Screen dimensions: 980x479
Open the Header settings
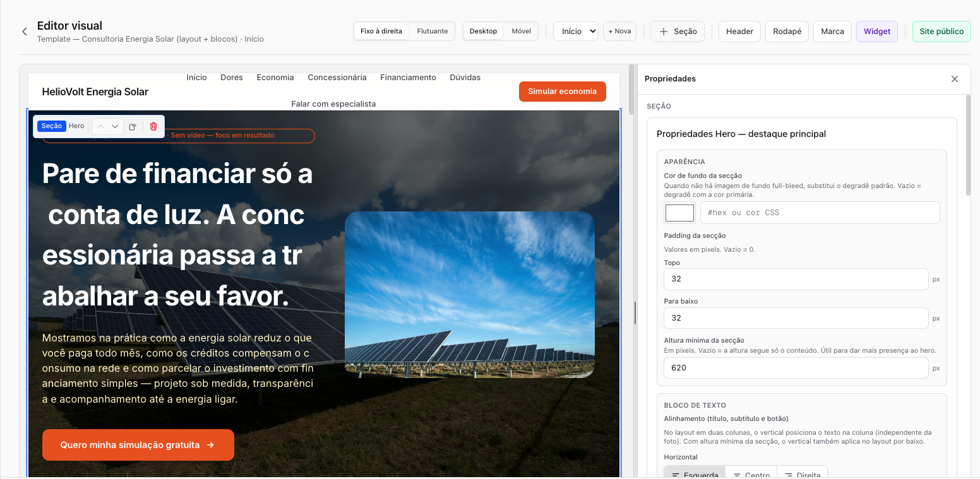(x=739, y=32)
